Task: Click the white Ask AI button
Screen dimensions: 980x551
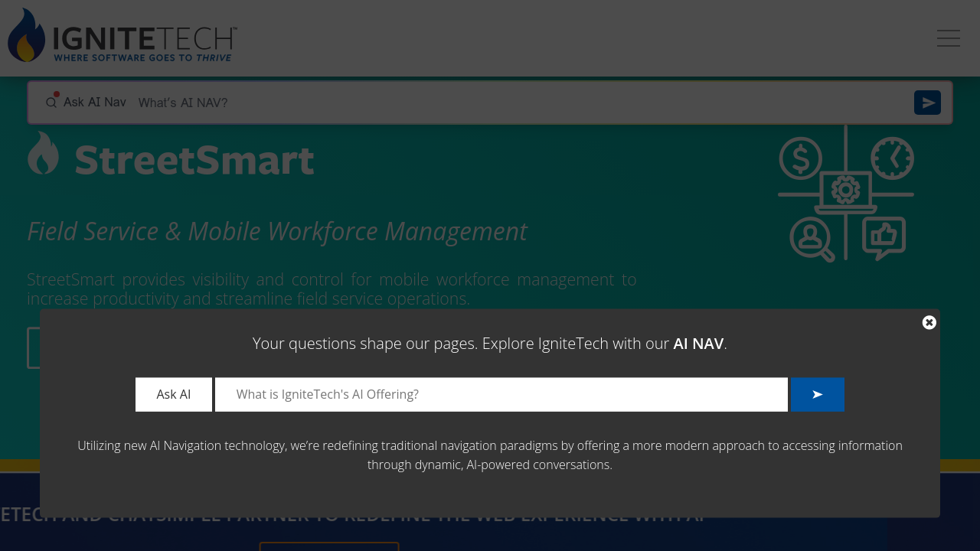Action: click(174, 395)
